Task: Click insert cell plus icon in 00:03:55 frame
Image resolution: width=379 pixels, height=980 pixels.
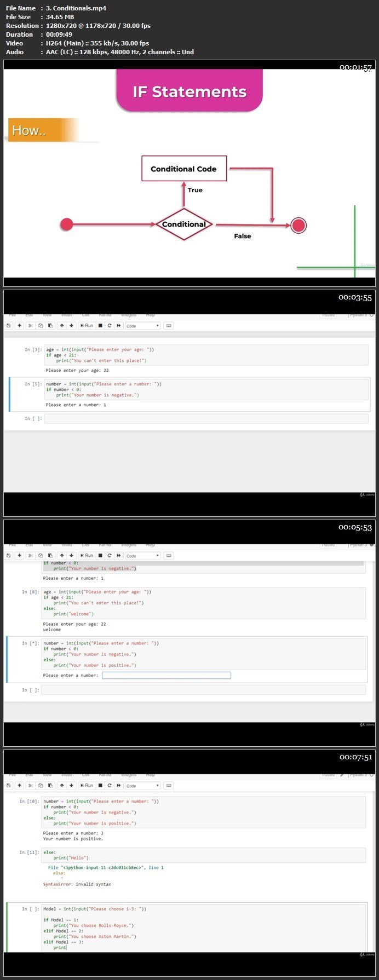Action: tap(20, 326)
